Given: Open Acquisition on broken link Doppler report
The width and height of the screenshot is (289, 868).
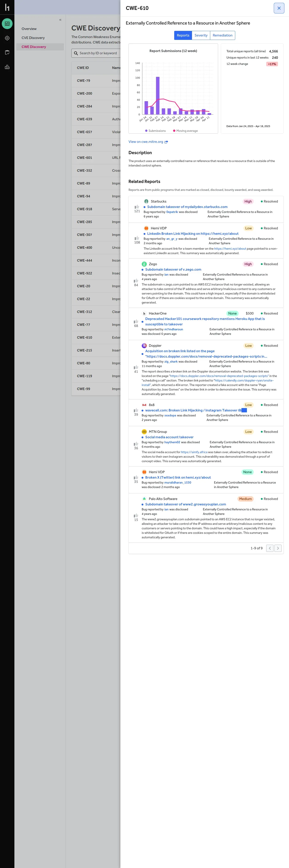Looking at the screenshot, I should 206,354.
